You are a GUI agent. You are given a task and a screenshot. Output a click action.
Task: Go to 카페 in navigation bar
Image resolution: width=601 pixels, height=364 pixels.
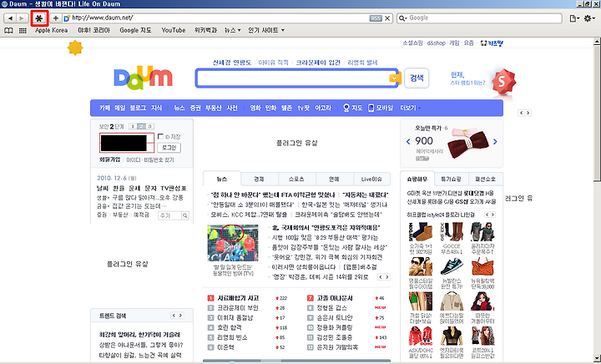pyautogui.click(x=104, y=108)
